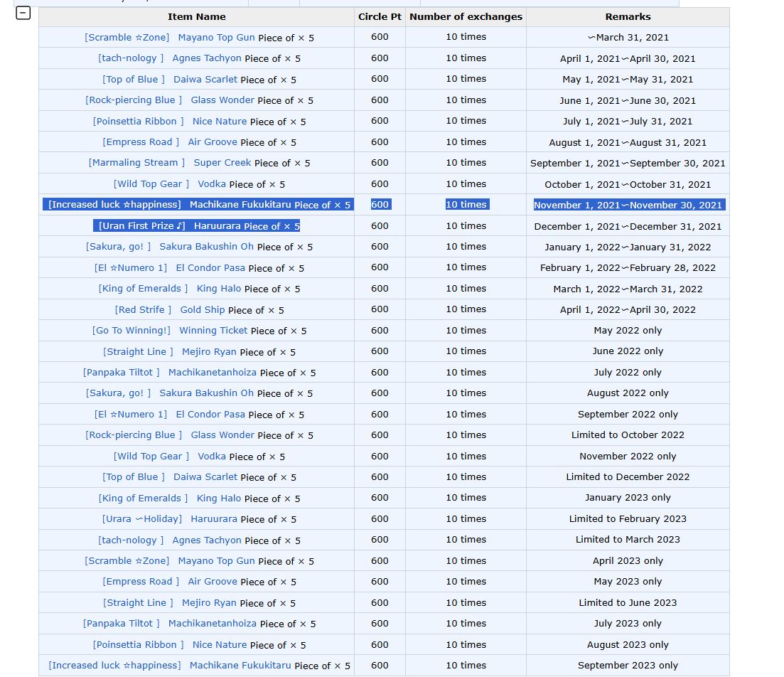
Task: Open Mejiro Ryan link in June 2023 row
Action: (209, 603)
